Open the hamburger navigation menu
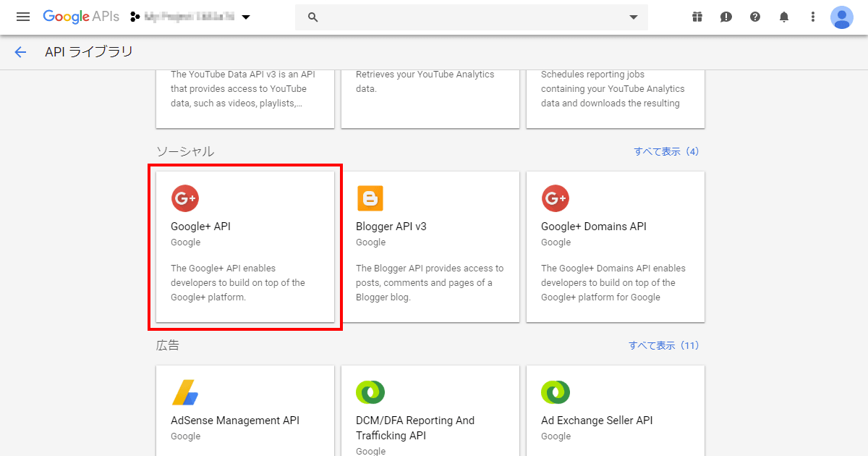 pos(23,17)
